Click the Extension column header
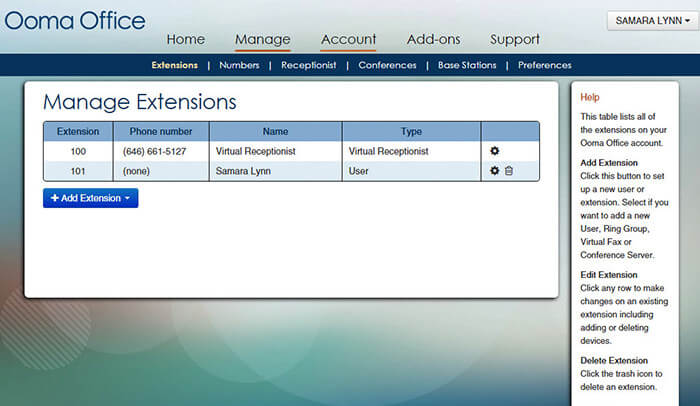The width and height of the screenshot is (700, 406). (x=78, y=131)
